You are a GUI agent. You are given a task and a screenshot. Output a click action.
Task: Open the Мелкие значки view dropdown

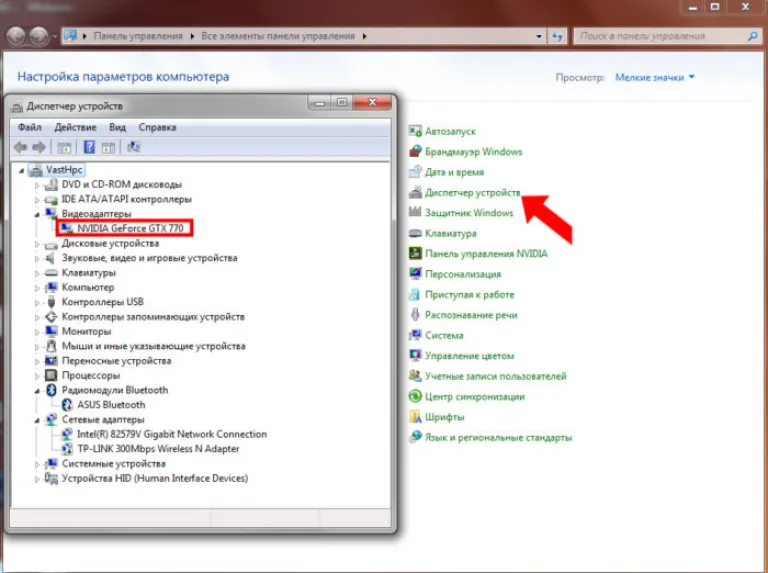click(655, 77)
